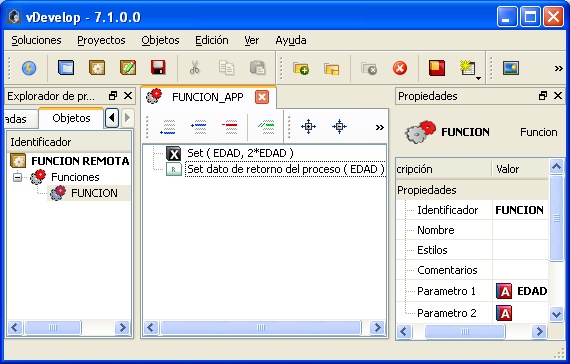The width and height of the screenshot is (570, 364).
Task: Click the red and yellow squares icon
Action: [x=437, y=68]
